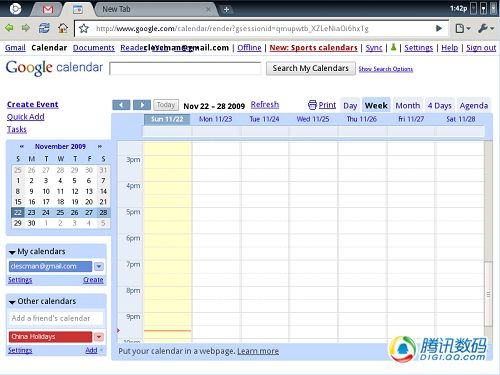Click the Mon 11/23 column header
This screenshot has width=500, height=375.
coord(215,119)
